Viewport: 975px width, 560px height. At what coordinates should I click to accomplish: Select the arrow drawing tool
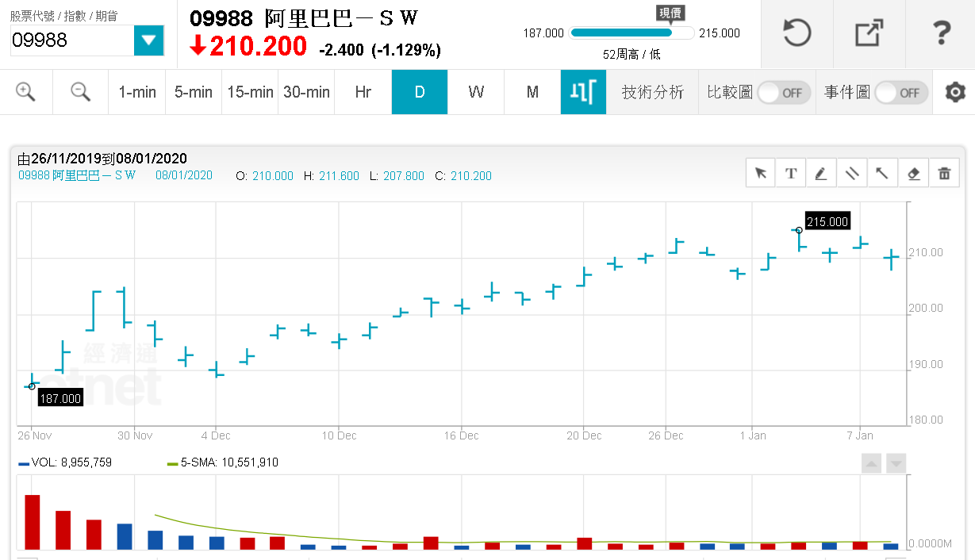point(882,174)
